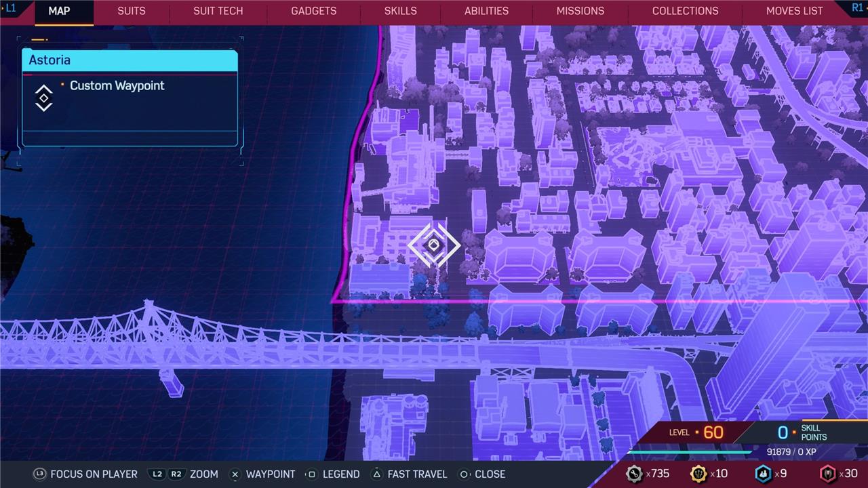
Task: Open the Suits tab
Action: click(x=132, y=12)
